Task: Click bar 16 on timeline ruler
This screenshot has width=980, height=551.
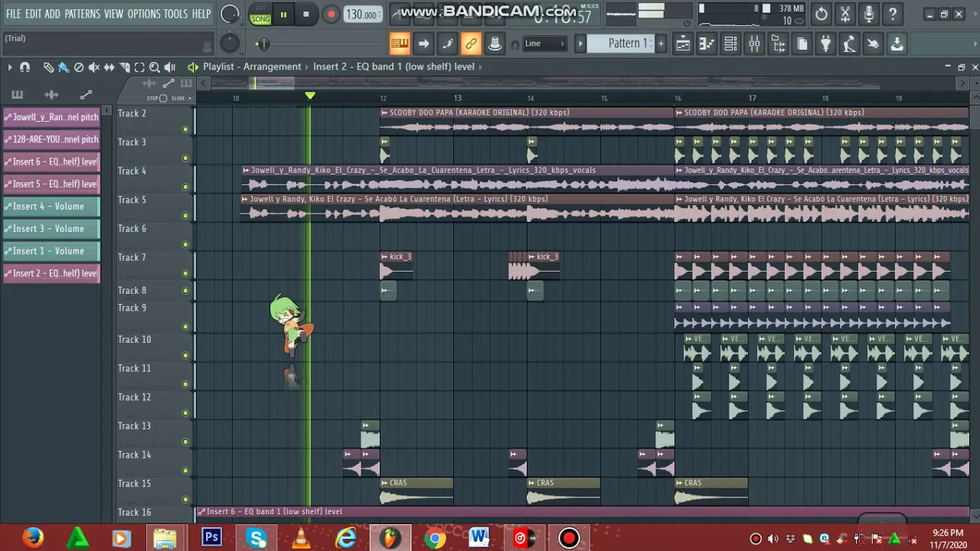Action: 678,98
